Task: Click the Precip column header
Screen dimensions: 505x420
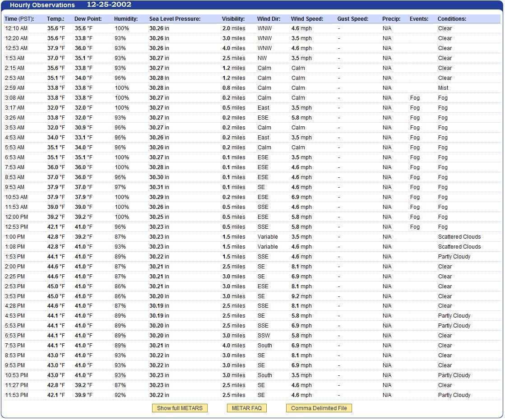Action: tap(391, 18)
